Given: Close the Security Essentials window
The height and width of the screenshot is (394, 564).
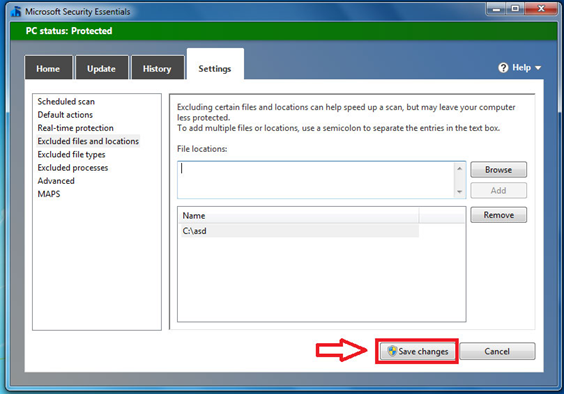Looking at the screenshot, I should point(541,9).
